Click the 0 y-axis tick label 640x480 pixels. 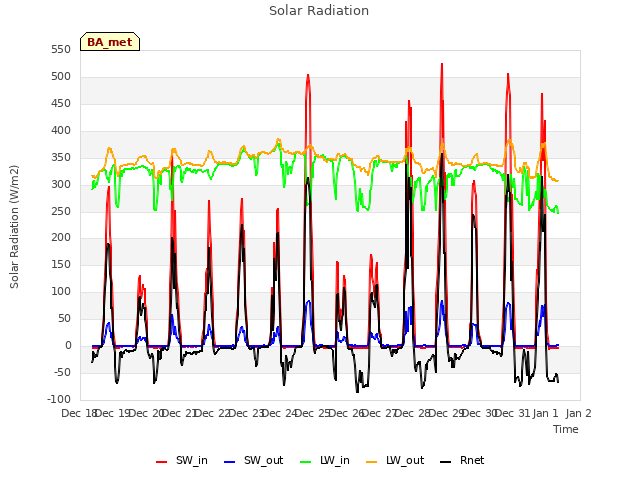tap(68, 345)
